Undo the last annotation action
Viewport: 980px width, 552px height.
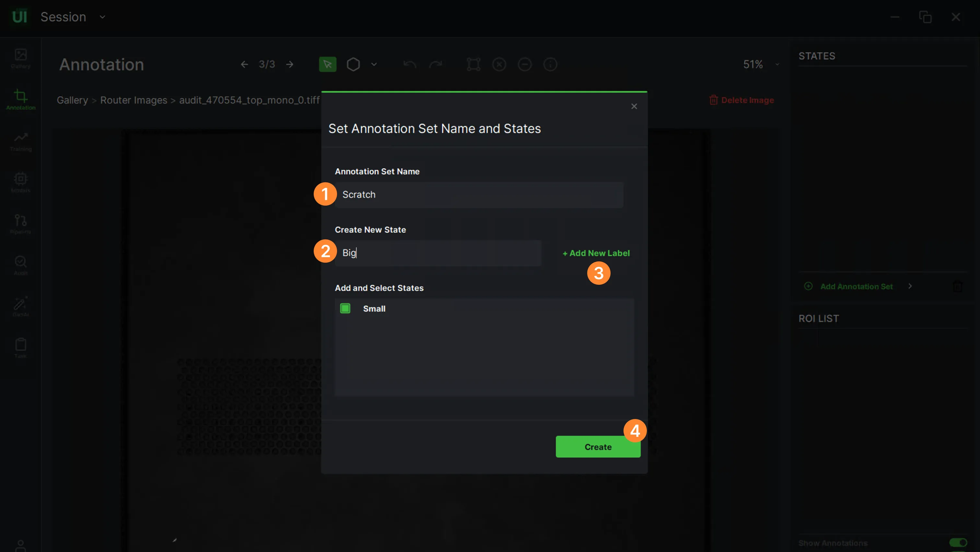click(x=410, y=64)
